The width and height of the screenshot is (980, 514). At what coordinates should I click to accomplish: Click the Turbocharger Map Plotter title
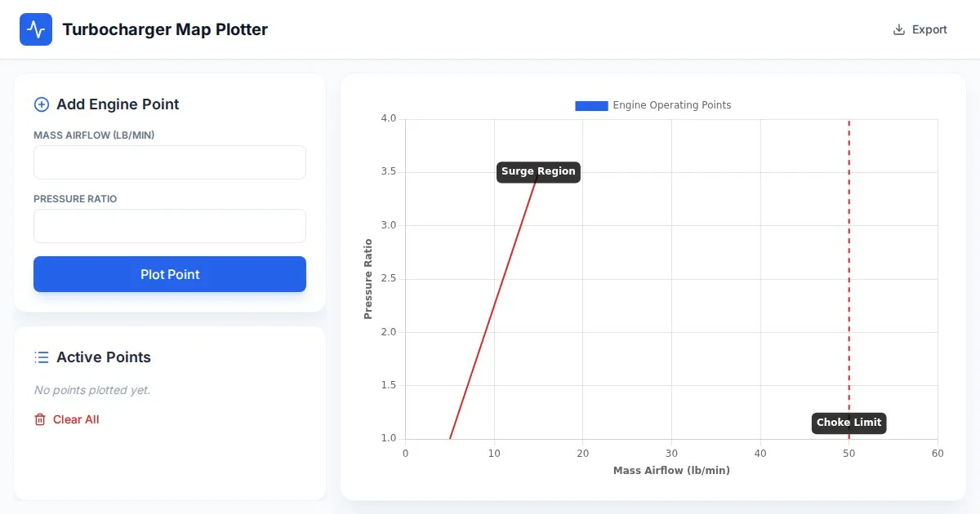pyautogui.click(x=165, y=29)
